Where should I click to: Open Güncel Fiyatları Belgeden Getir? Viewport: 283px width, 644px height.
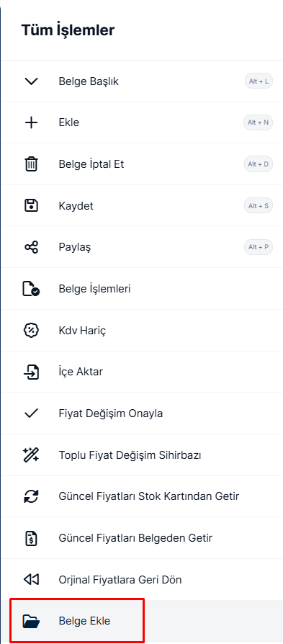(142, 537)
